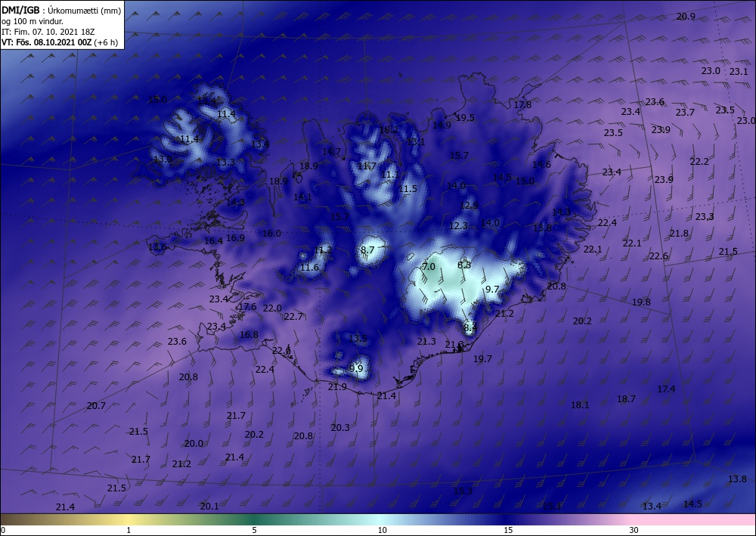The width and height of the screenshot is (756, 536).
Task: Click the map value "11.5"
Action: 407,189
